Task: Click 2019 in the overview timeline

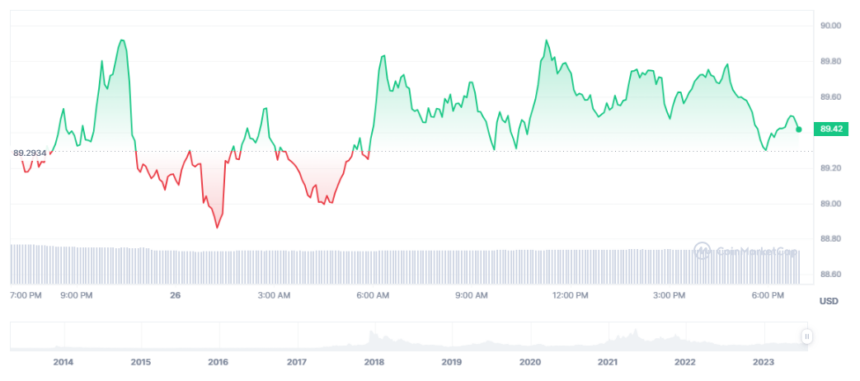Action: pos(452,362)
